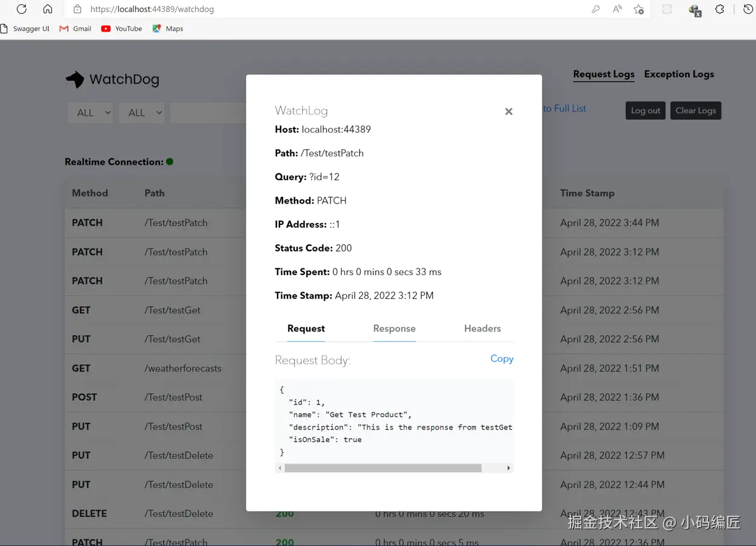Select the PUT /Test/testGet row
This screenshot has height=546, width=756.
(394, 339)
